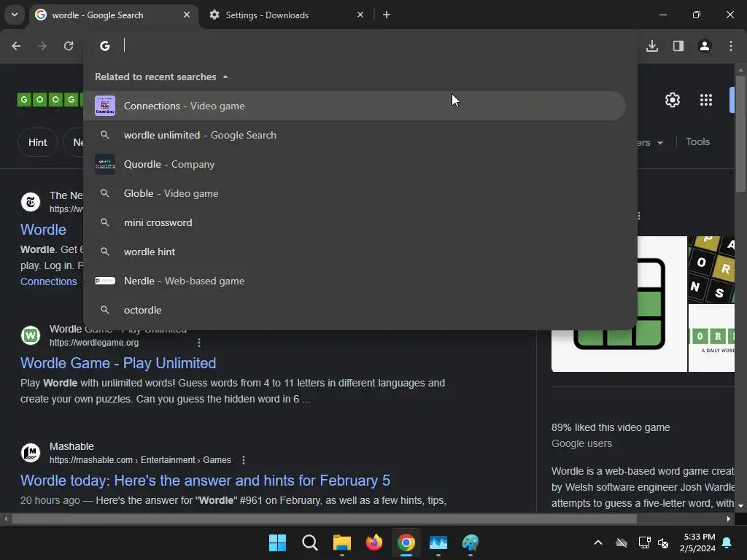
Task: Open the Tools search option
Action: [697, 142]
